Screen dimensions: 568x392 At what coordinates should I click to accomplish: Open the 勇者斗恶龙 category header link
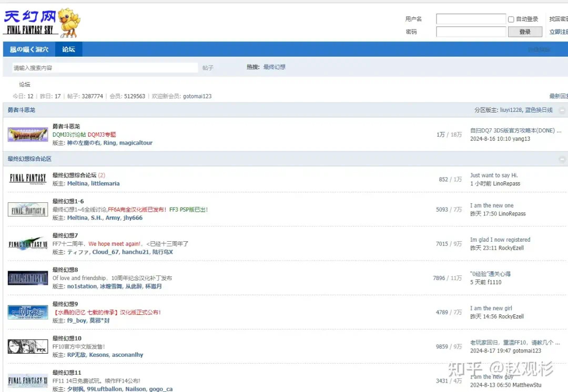(x=22, y=110)
